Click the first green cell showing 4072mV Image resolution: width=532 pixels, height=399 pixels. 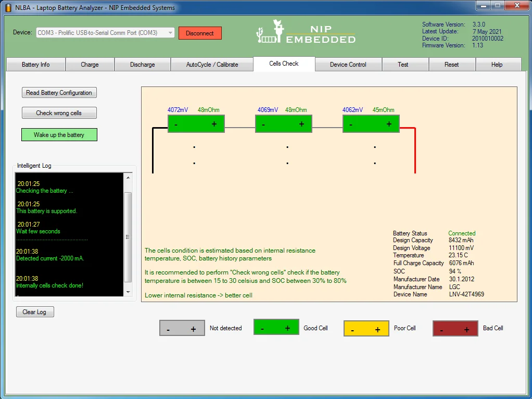pyautogui.click(x=196, y=123)
